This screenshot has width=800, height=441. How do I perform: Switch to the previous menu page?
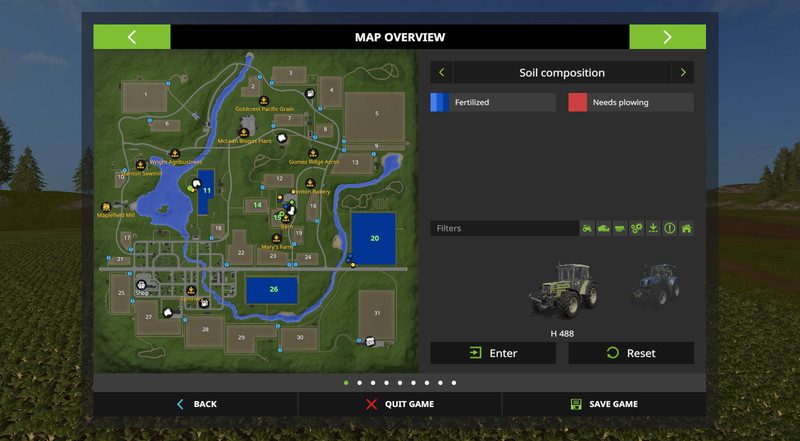pos(132,37)
